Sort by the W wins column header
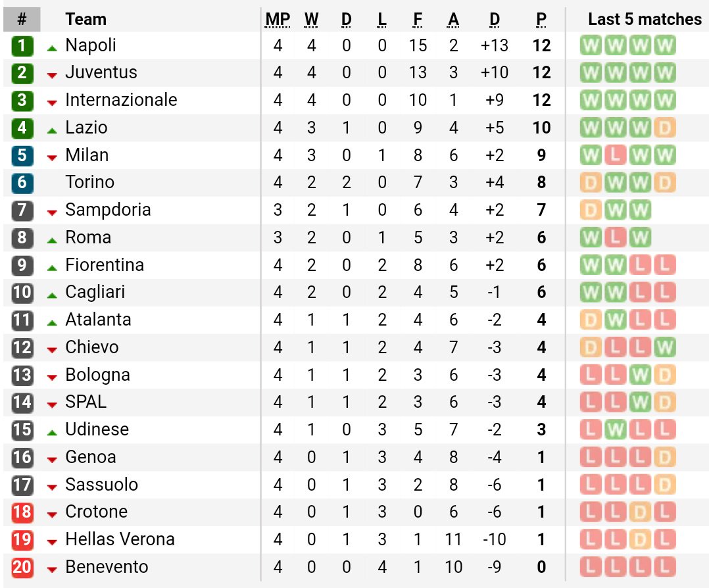This screenshot has width=709, height=588. pyautogui.click(x=311, y=20)
